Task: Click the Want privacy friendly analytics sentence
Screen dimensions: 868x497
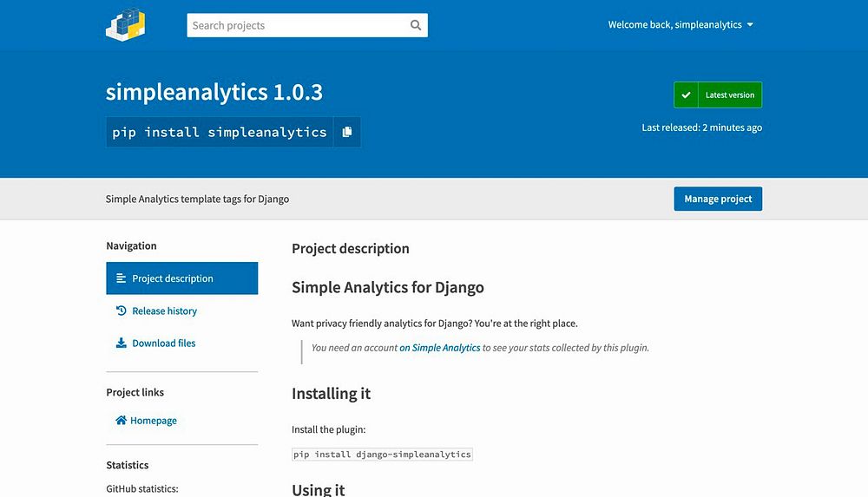Action: [435, 324]
